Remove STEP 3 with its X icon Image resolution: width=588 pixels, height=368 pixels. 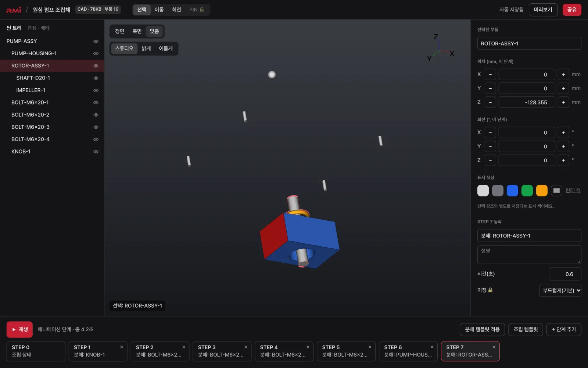[x=246, y=347]
